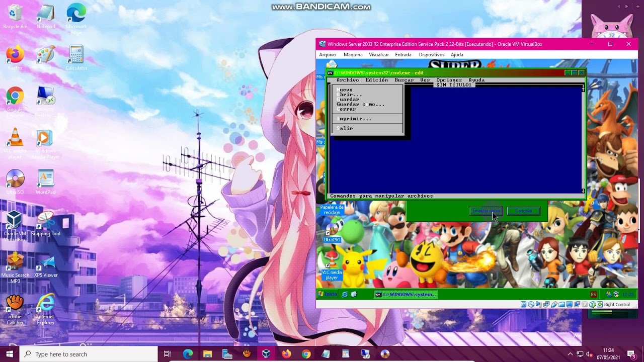Show hidden icons in the Windows 10 tray
Viewport: 644px width, 362px height.
pyautogui.click(x=570, y=354)
